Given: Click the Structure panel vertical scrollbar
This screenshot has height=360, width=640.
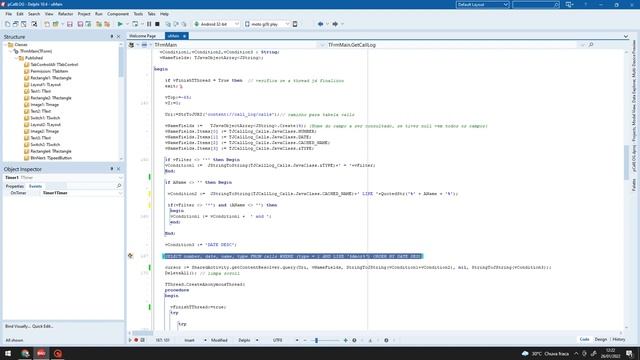Looking at the screenshot, I should [x=121, y=62].
